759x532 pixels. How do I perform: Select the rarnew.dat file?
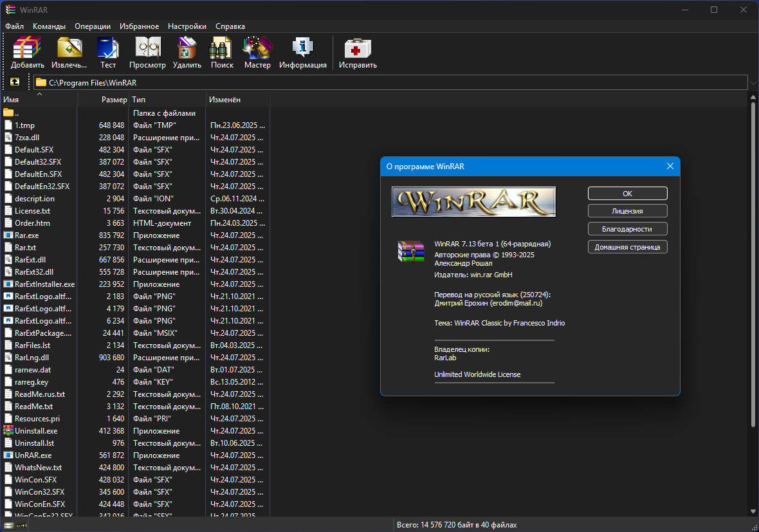pyautogui.click(x=32, y=370)
